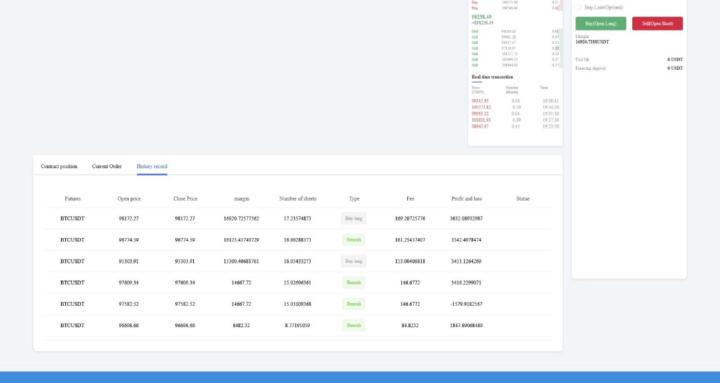Click the green type badge in the 8482.32 margin row

coord(354,325)
